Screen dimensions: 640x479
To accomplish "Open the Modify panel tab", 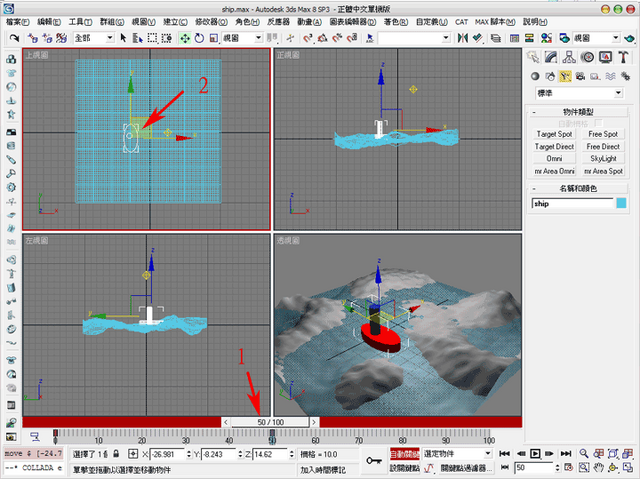I will tap(551, 57).
